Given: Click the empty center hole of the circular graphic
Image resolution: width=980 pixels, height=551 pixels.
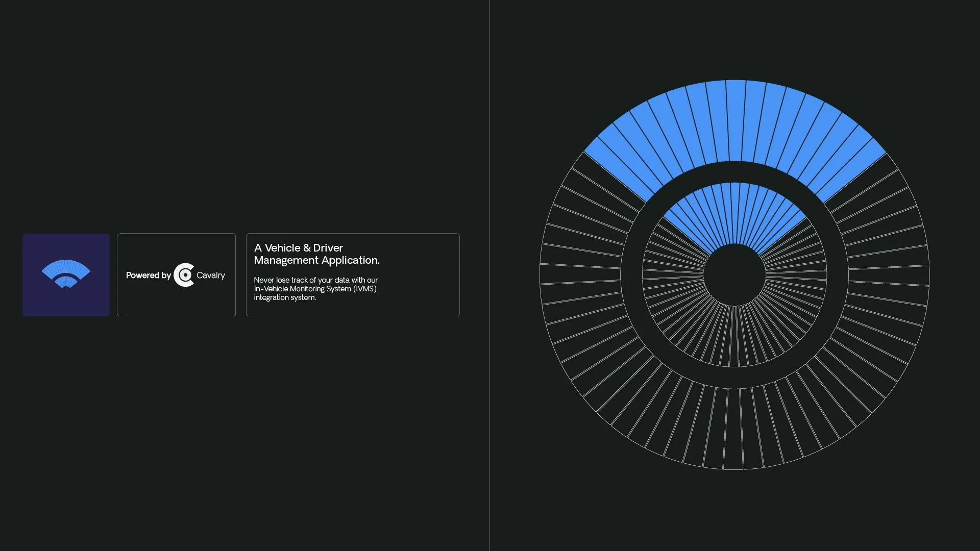Looking at the screenshot, I should point(734,275).
